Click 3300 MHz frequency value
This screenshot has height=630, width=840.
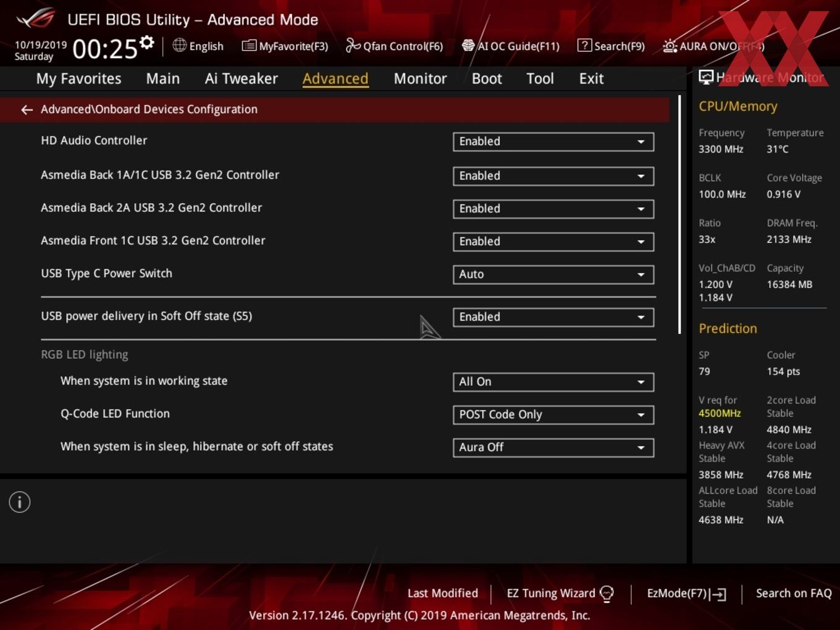pos(721,149)
